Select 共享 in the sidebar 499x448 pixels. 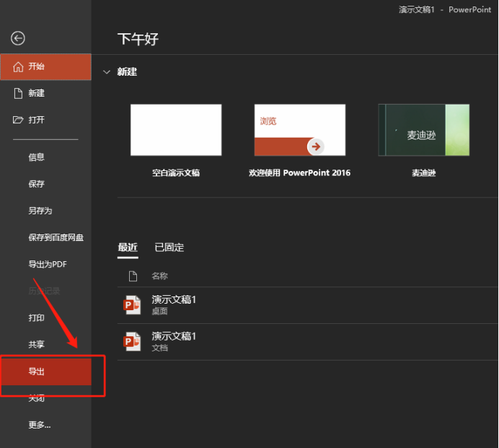tap(36, 345)
